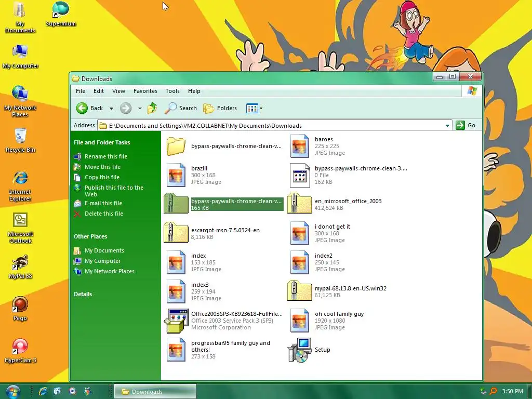The width and height of the screenshot is (532, 399).
Task: Open the File menu
Action: coord(81,91)
